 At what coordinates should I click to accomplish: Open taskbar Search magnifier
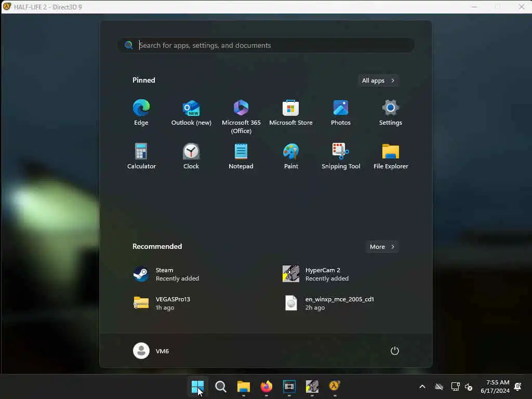tap(220, 386)
